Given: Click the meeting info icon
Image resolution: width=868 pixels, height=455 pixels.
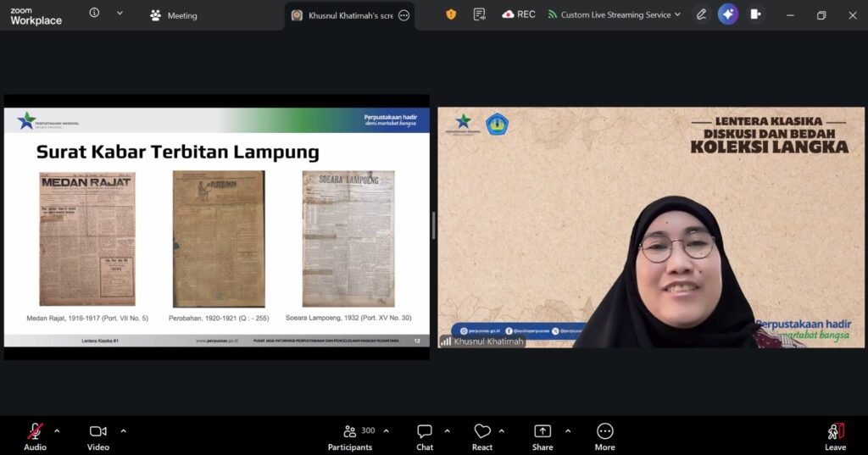Looking at the screenshot, I should pos(94,14).
